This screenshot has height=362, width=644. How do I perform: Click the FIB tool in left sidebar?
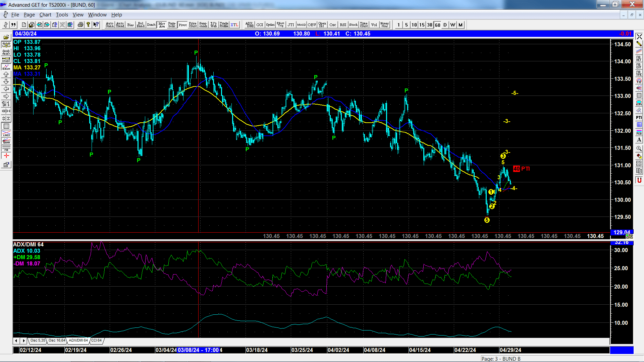[6, 148]
